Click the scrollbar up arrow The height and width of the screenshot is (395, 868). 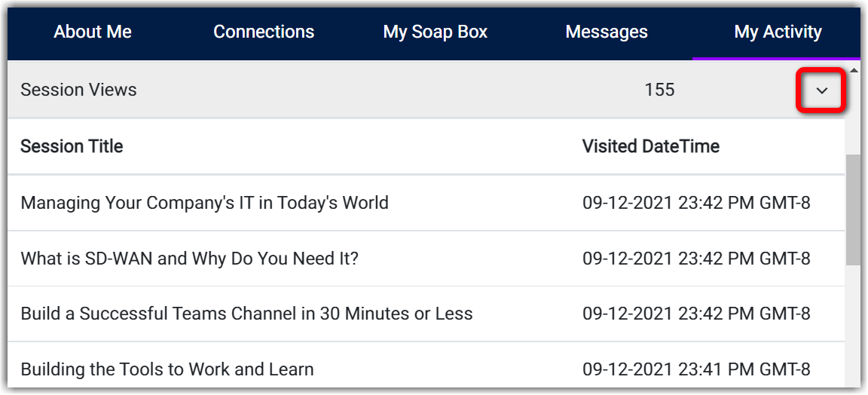click(x=853, y=71)
